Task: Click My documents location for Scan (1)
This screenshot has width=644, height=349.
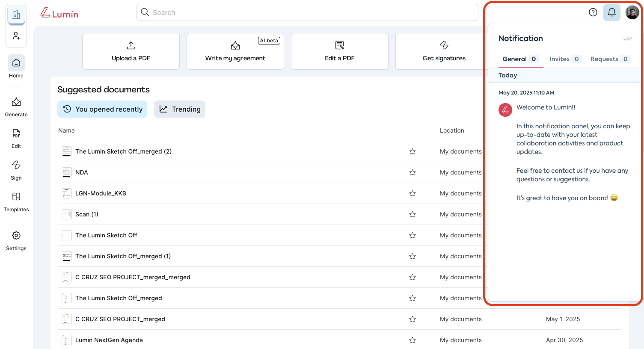Action: pos(461,214)
